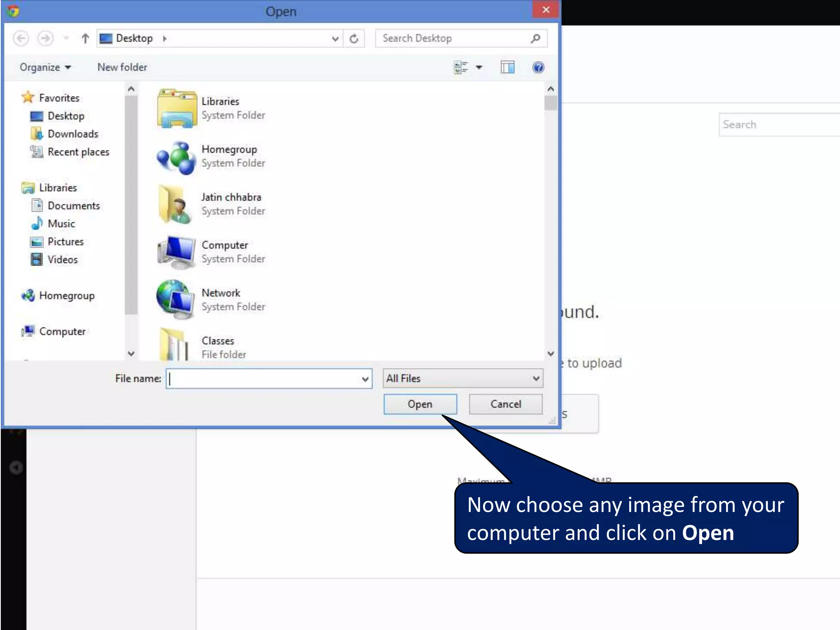Refresh the Desktop folder listing
This screenshot has height=630, width=840.
tap(354, 39)
